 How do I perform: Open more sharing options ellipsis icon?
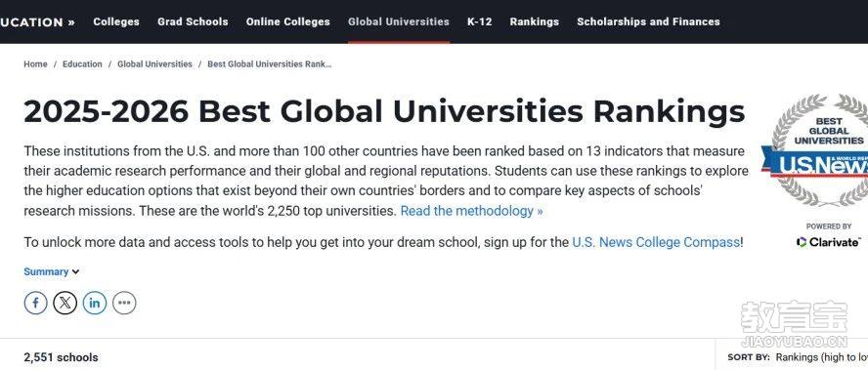tap(124, 303)
